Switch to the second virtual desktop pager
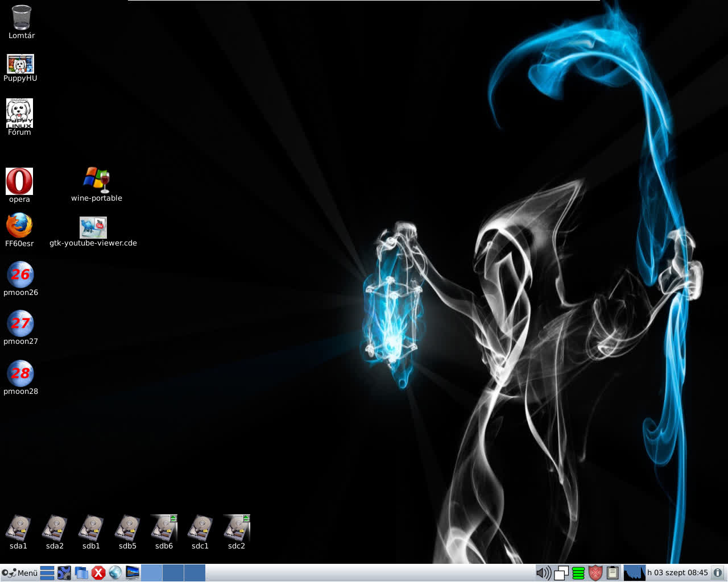 (x=173, y=573)
